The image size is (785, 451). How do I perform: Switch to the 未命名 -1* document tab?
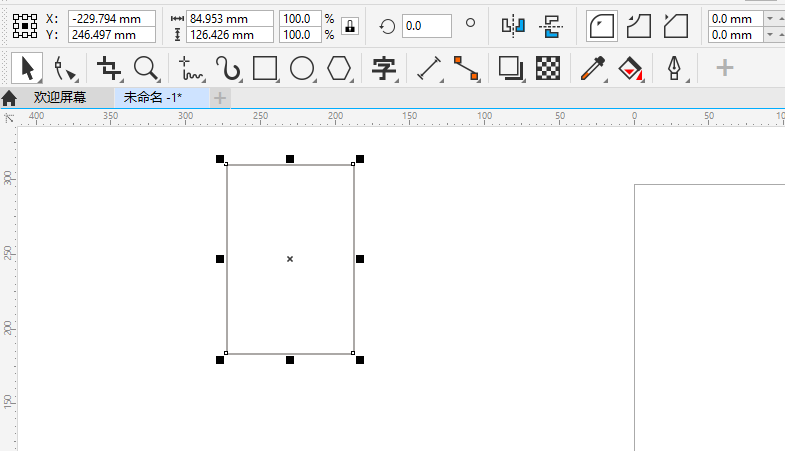pos(153,98)
